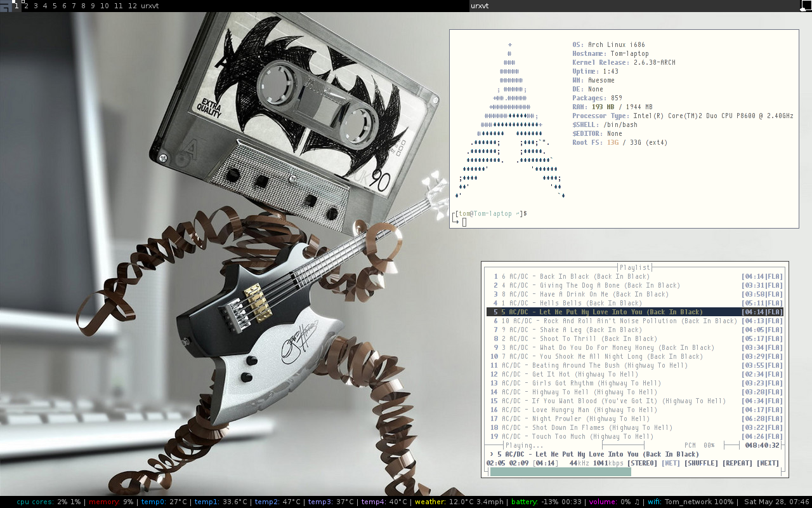This screenshot has height=508, width=812.
Task: Select 'Shot Down In Flames' playlist row
Action: click(x=635, y=427)
